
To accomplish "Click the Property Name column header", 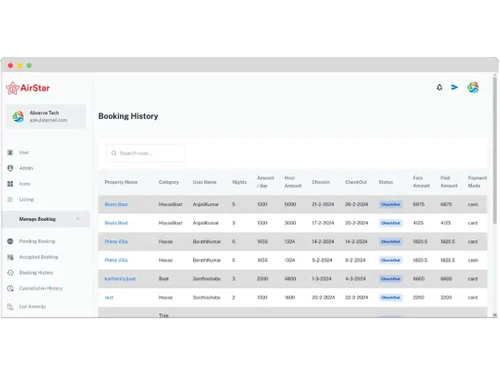I will pyautogui.click(x=121, y=182).
